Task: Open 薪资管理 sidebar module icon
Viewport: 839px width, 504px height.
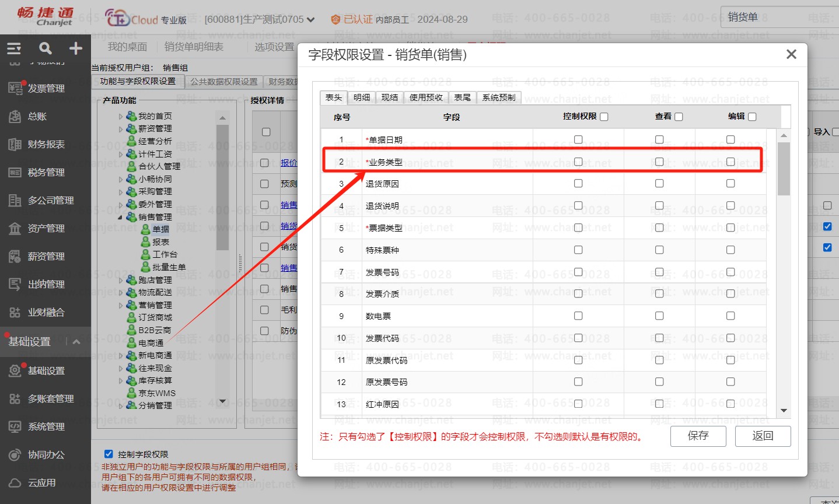Action: 15,256
